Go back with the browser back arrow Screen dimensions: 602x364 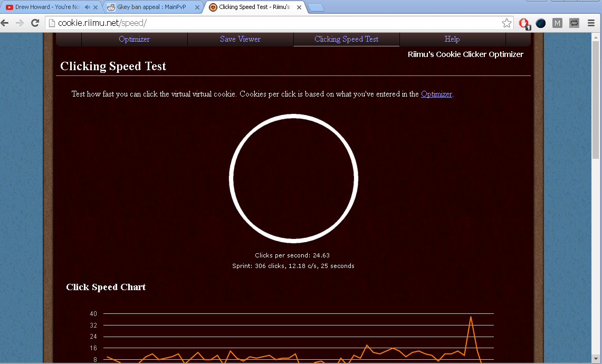[x=5, y=23]
